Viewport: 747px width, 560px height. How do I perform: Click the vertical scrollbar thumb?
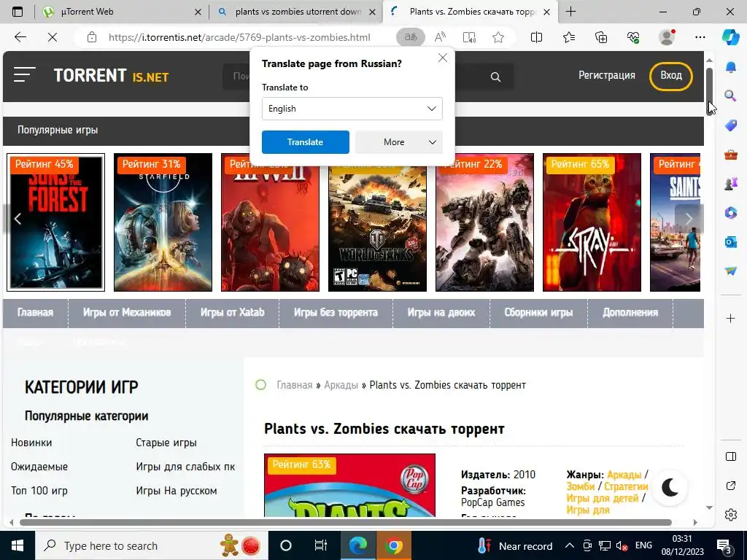pyautogui.click(x=709, y=90)
